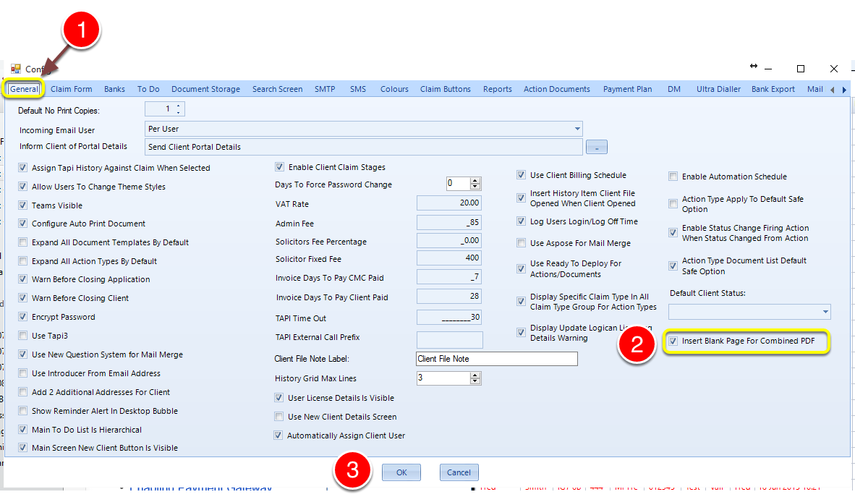The image size is (855, 497).
Task: Click the Client File Note Label field
Action: click(x=497, y=358)
